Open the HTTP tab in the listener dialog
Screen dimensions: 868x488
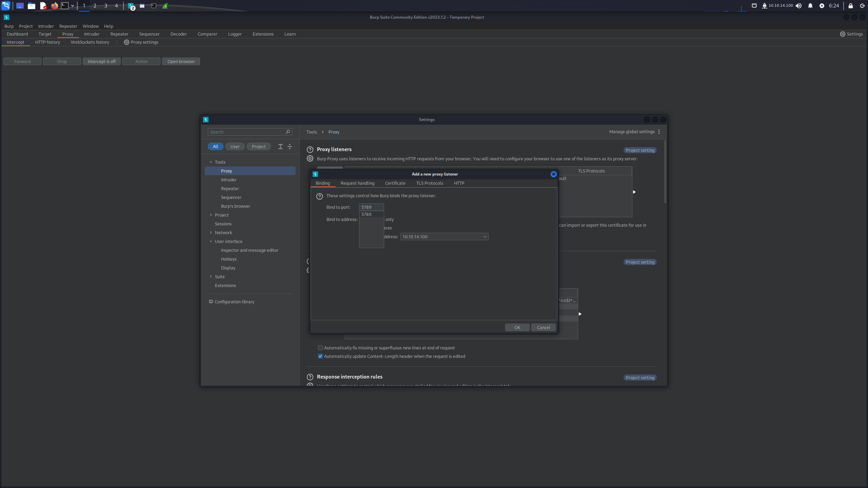point(459,183)
